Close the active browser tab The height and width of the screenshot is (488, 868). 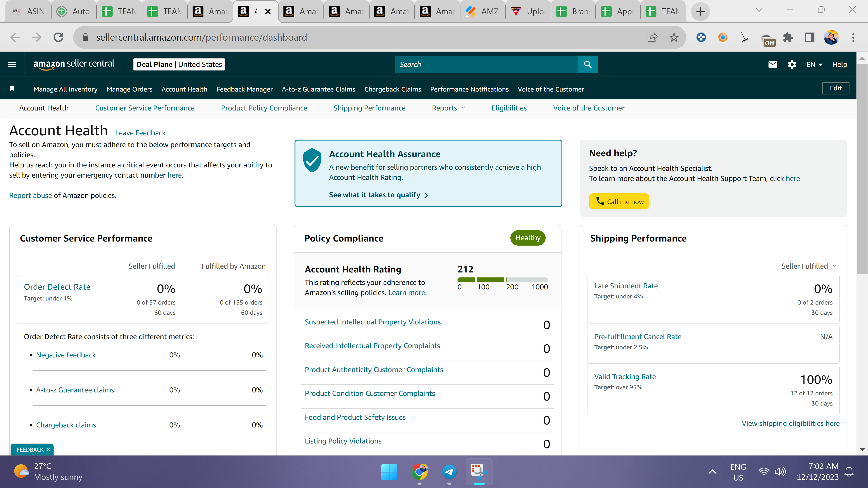point(268,12)
